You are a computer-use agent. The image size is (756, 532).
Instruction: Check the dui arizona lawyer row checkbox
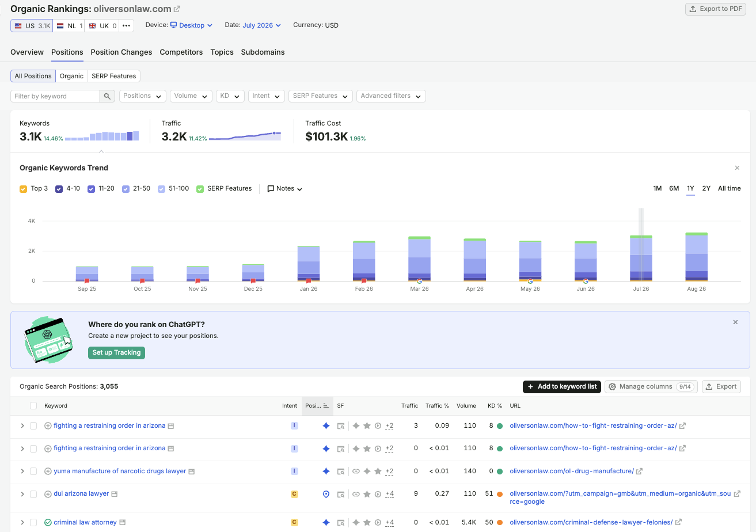point(33,494)
